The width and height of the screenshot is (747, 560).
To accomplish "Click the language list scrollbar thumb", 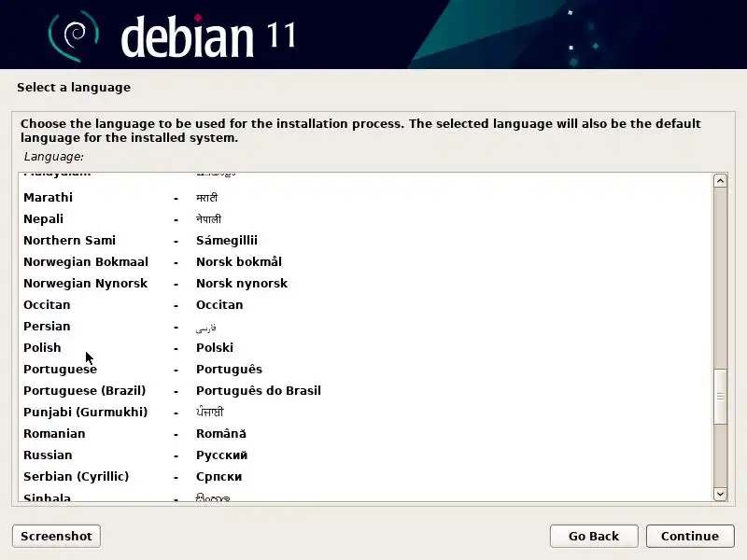I will 720,396.
